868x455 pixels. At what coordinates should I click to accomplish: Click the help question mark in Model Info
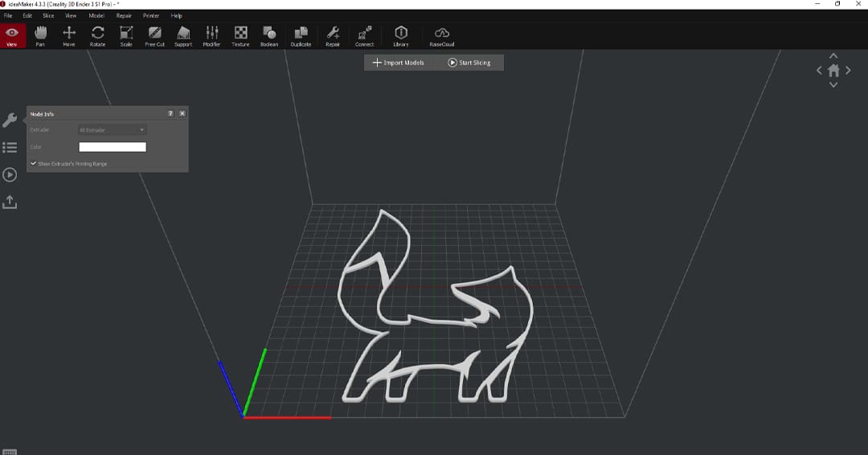(170, 113)
